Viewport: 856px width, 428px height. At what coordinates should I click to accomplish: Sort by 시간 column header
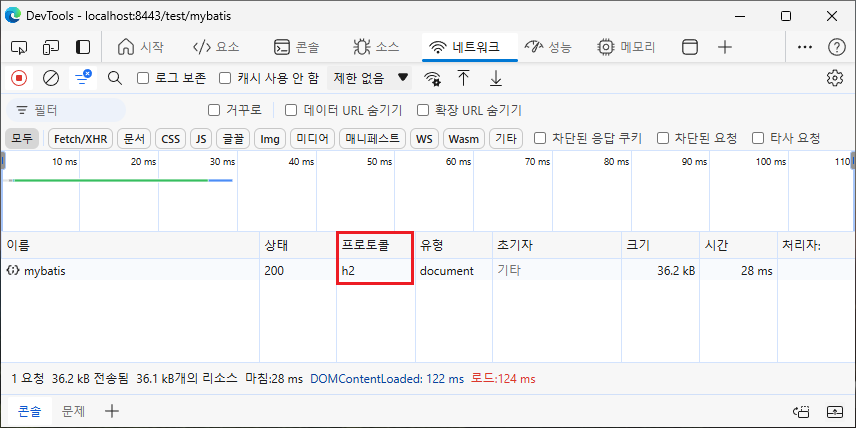tap(738, 246)
